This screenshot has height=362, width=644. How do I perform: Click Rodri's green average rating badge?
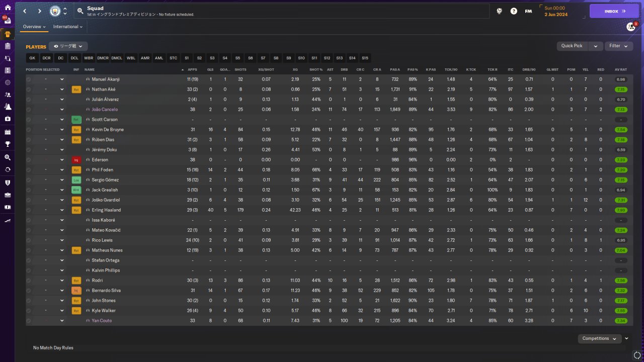(x=621, y=281)
